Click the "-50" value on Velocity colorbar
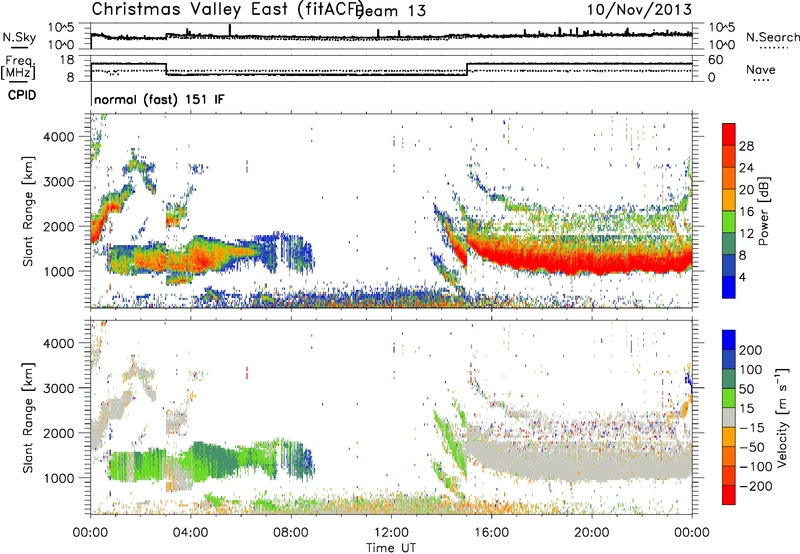The width and height of the screenshot is (800, 554). point(751,447)
